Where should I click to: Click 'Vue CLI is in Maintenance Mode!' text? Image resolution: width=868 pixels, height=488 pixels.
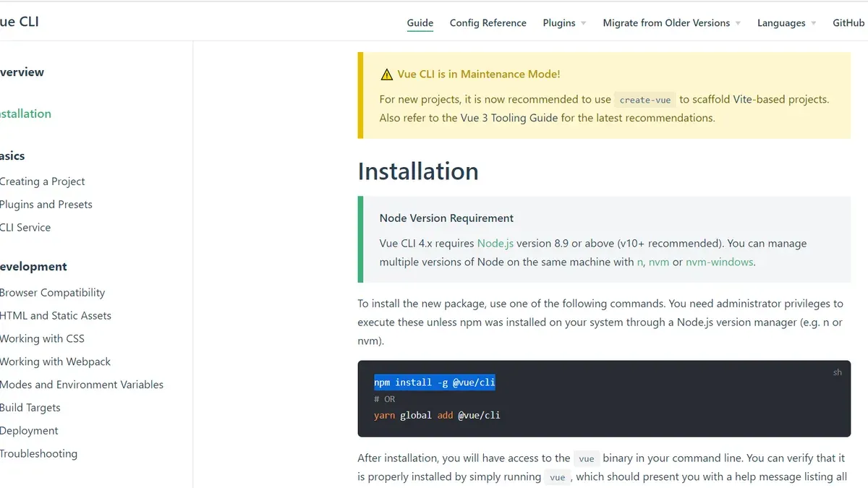pyautogui.click(x=479, y=74)
